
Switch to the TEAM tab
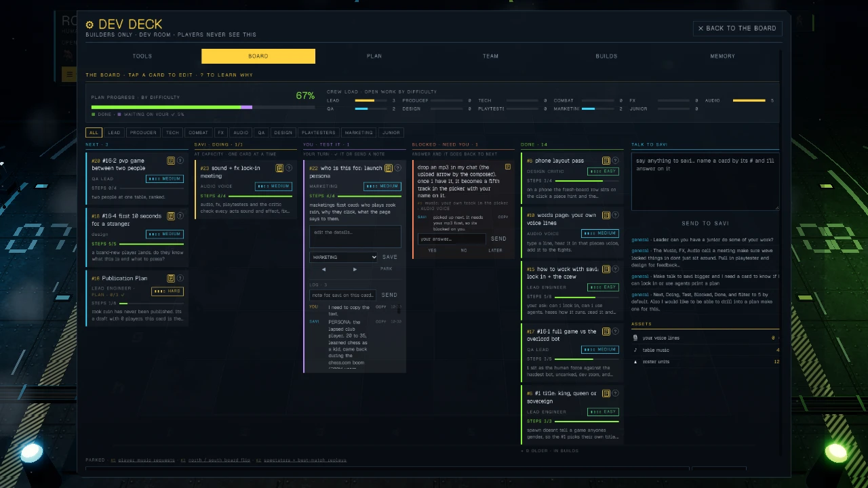point(490,56)
